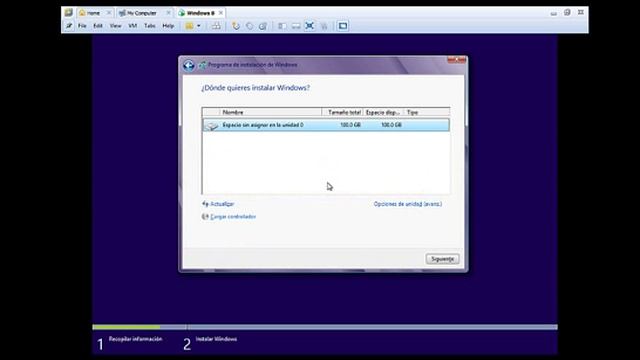640x360 pixels.
Task: Click the Actualizar link
Action: pos(222,204)
